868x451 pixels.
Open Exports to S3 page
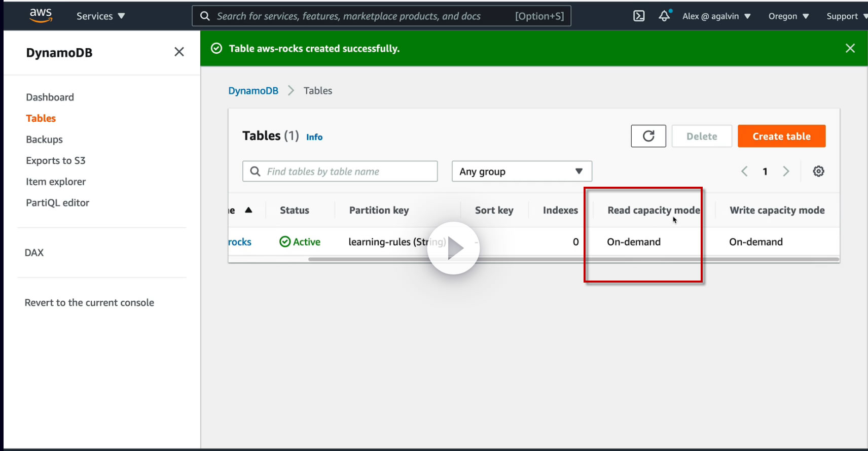[x=56, y=161]
